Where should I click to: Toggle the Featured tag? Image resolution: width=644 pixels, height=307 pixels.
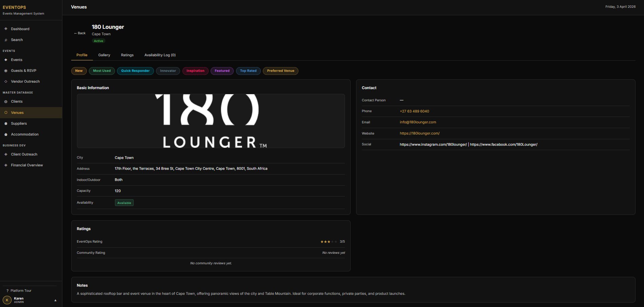222,71
